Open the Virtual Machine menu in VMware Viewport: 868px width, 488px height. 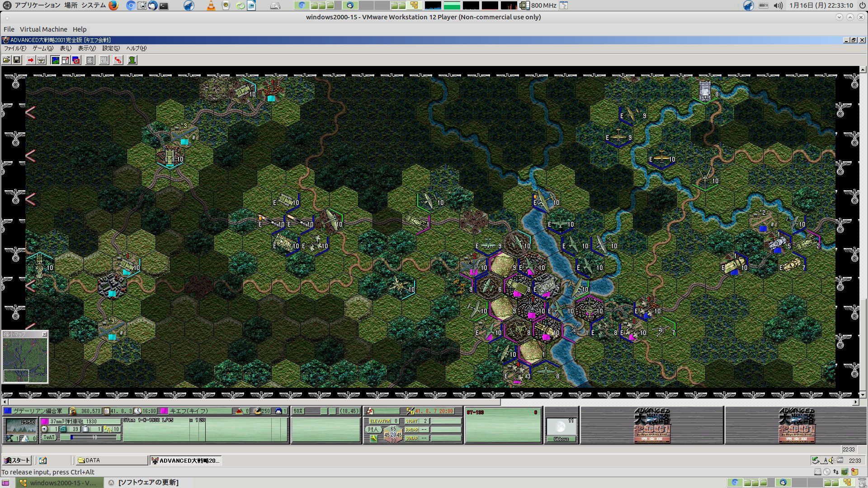[x=43, y=29]
